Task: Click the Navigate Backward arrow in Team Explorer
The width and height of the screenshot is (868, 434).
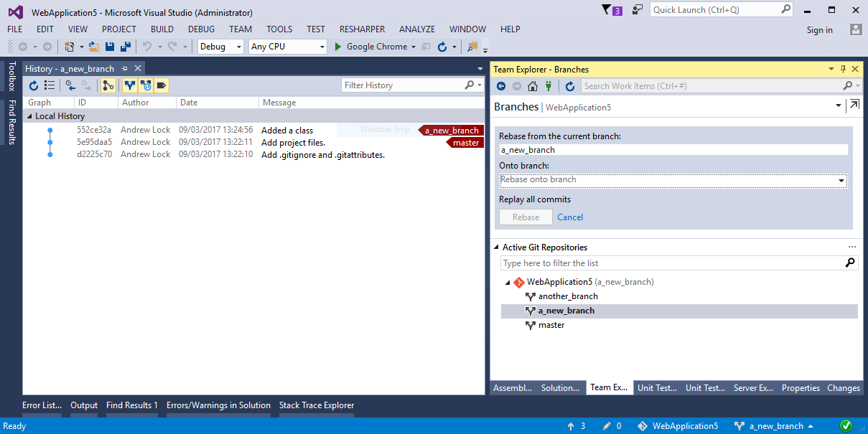Action: 500,85
